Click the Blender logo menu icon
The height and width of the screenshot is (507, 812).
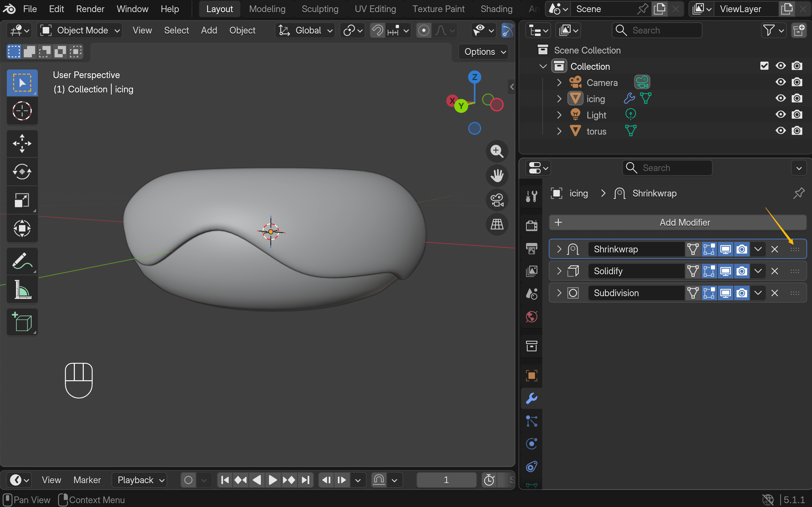pyautogui.click(x=9, y=9)
